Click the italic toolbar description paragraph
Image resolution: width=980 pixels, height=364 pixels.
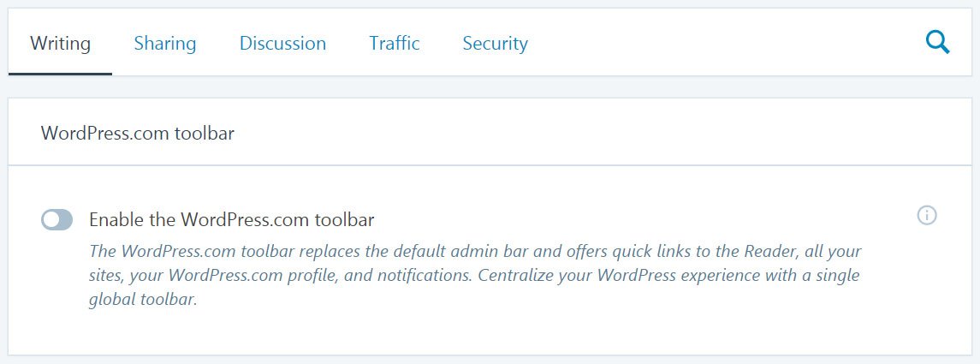pos(476,276)
